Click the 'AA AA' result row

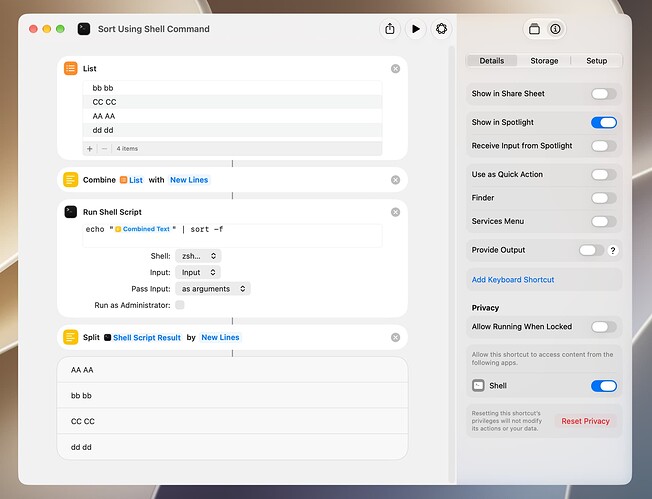coord(232,370)
